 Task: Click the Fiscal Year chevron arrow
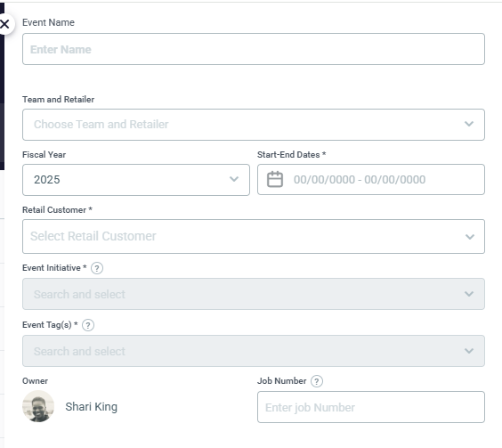coord(234,179)
